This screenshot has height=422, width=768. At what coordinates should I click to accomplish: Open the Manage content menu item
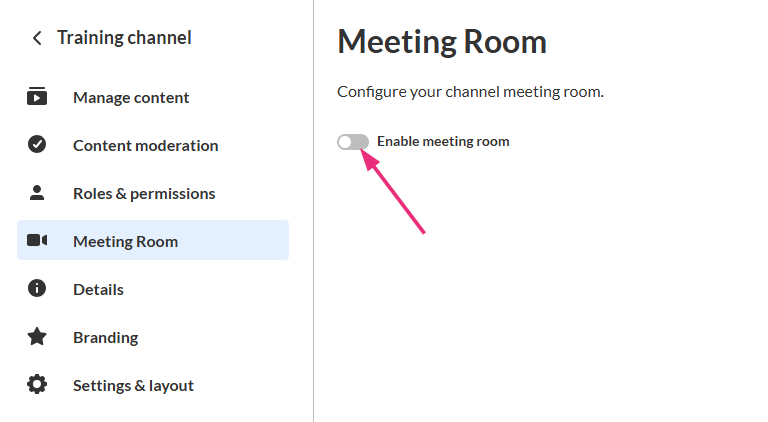pyautogui.click(x=131, y=97)
